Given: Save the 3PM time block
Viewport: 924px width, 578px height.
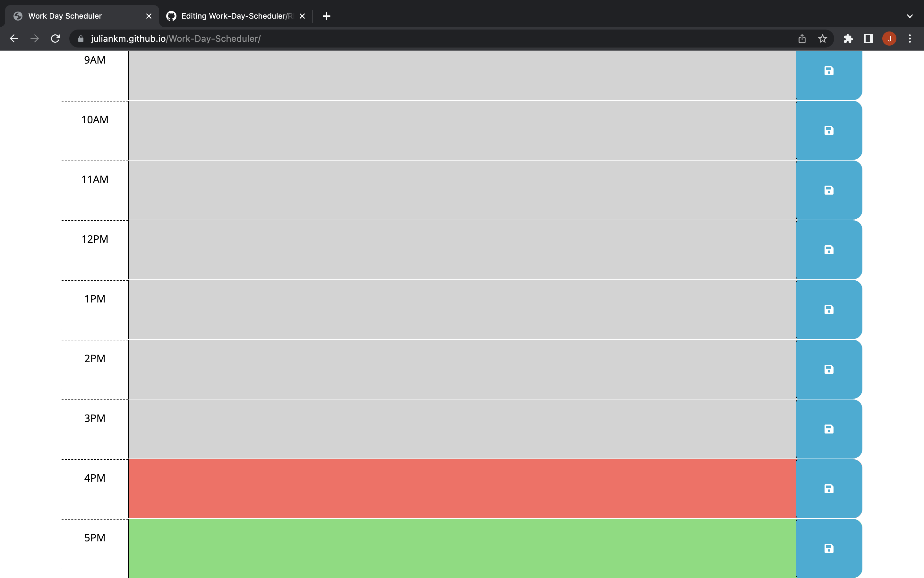Looking at the screenshot, I should pyautogui.click(x=828, y=429).
